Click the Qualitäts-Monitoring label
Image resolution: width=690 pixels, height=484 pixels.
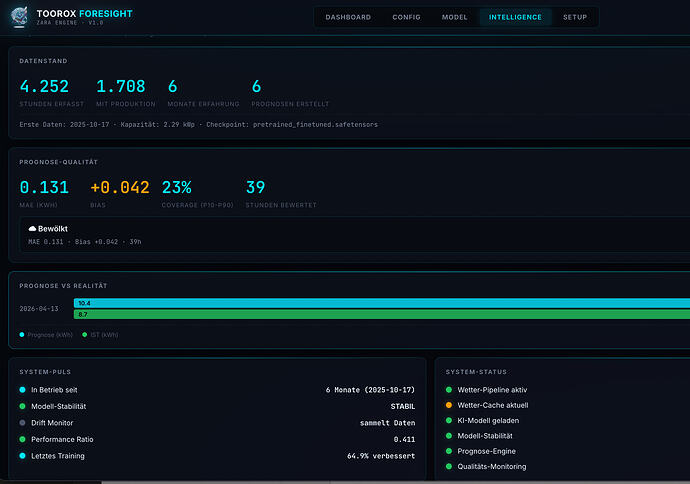tap(492, 467)
